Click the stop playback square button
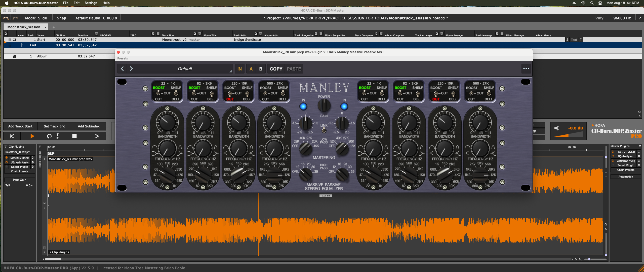This screenshot has width=644, height=272. [74, 136]
